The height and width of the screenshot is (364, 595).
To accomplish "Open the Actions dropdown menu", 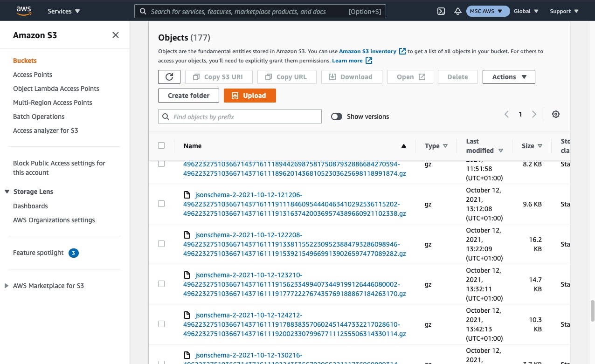I will (x=509, y=77).
